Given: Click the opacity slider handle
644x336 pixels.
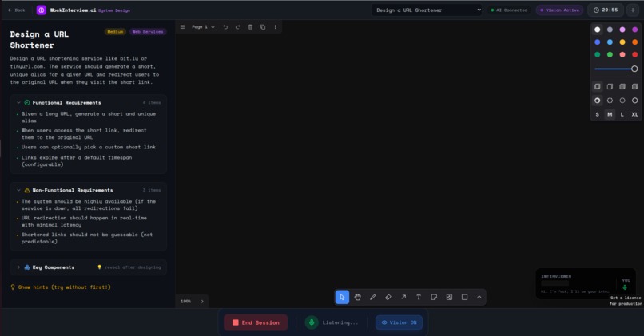Looking at the screenshot, I should pos(634,69).
